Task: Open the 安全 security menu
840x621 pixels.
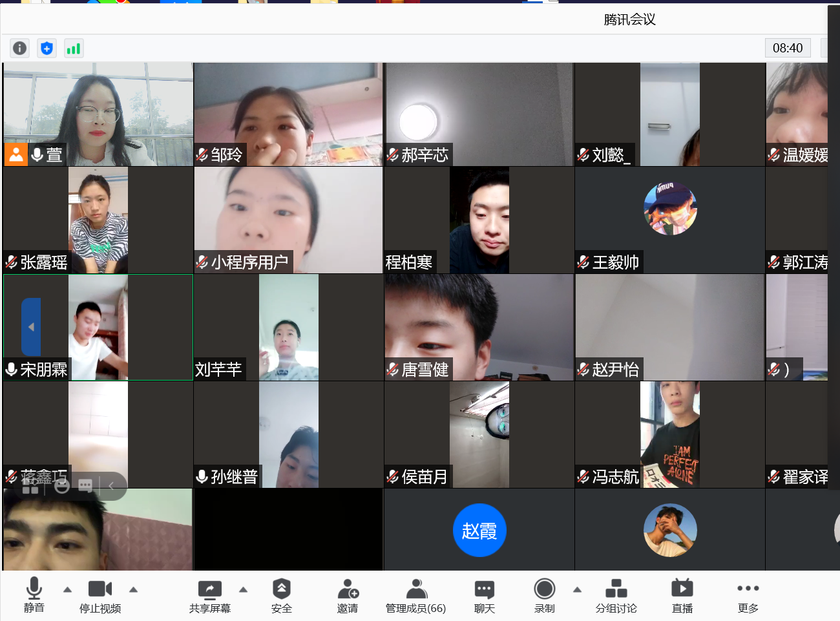Action: 281,595
